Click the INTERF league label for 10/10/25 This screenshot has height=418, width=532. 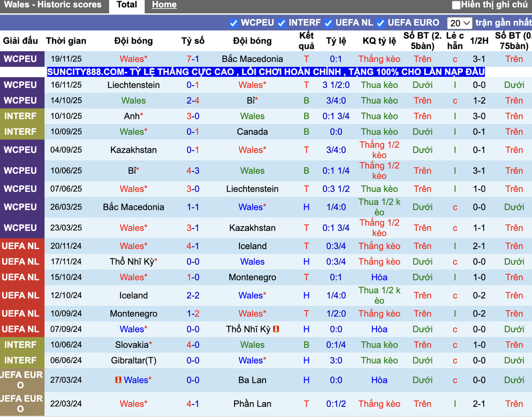(20, 116)
